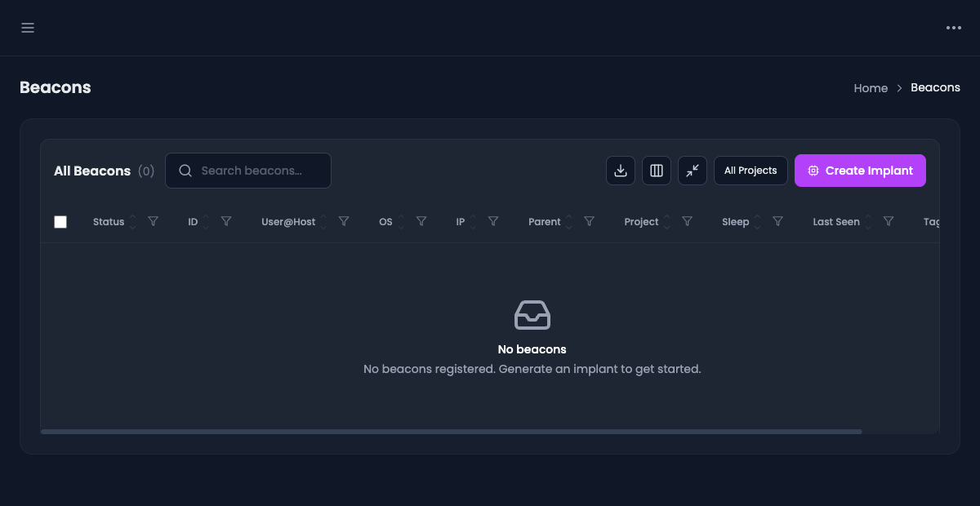980x506 pixels.
Task: Open the column visibility settings icon
Action: pyautogui.click(x=657, y=171)
